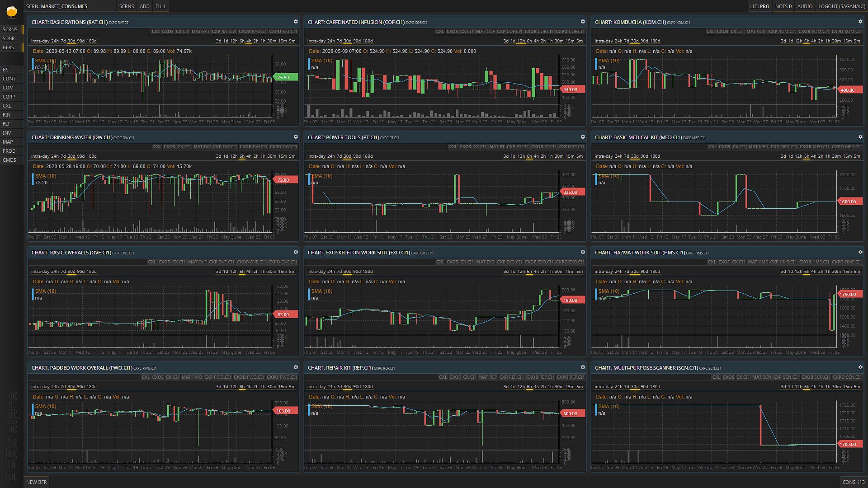The height and width of the screenshot is (488, 868).
Task: Open the FIN sidebar menu item
Action: click(7, 115)
